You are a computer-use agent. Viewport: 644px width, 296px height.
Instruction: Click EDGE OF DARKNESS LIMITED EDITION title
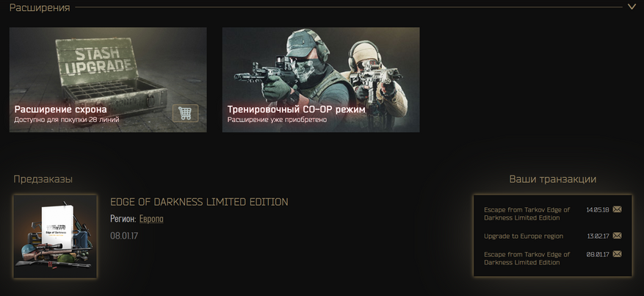coord(199,202)
